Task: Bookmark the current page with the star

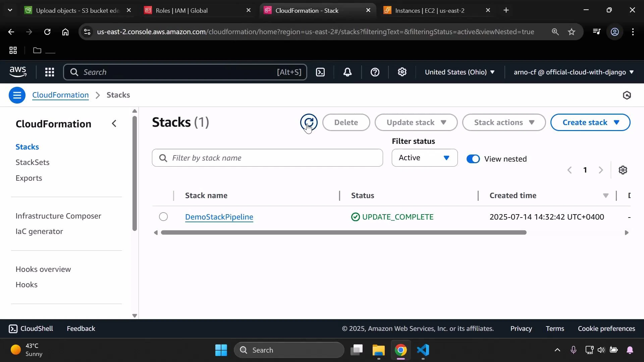Action: pos(572,32)
